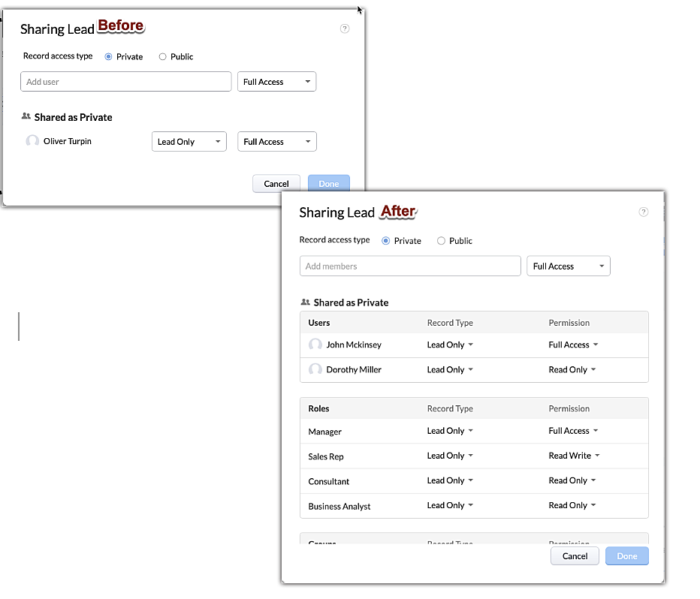The width and height of the screenshot is (700, 599).
Task: Select Public radio in Before dialog
Action: click(162, 57)
